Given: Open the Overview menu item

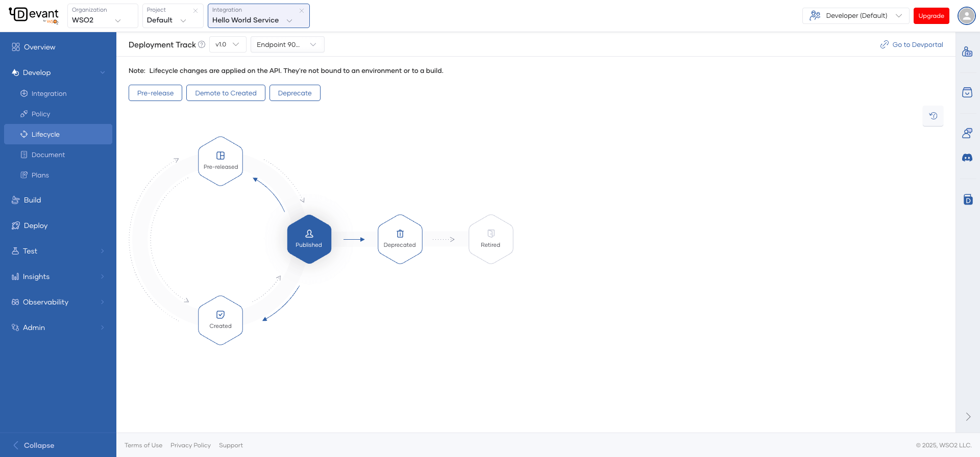Looking at the screenshot, I should (x=39, y=47).
